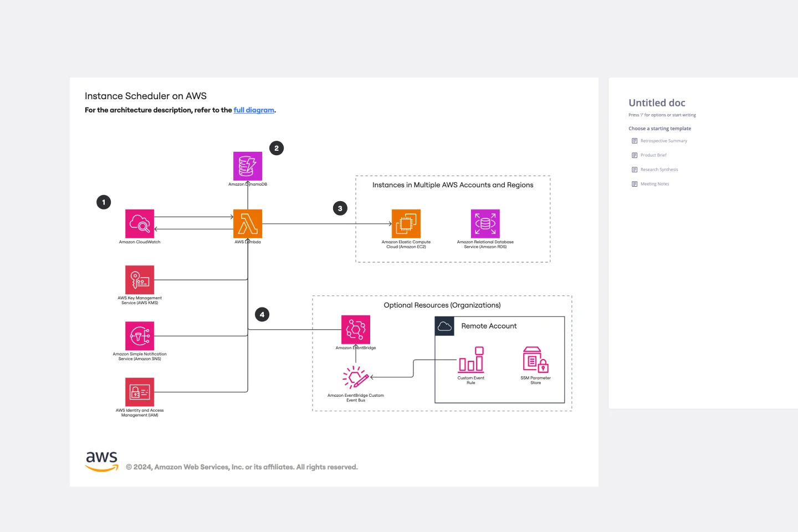Click the Untitled doc title field
Image resolution: width=798 pixels, height=532 pixels.
[x=657, y=103]
